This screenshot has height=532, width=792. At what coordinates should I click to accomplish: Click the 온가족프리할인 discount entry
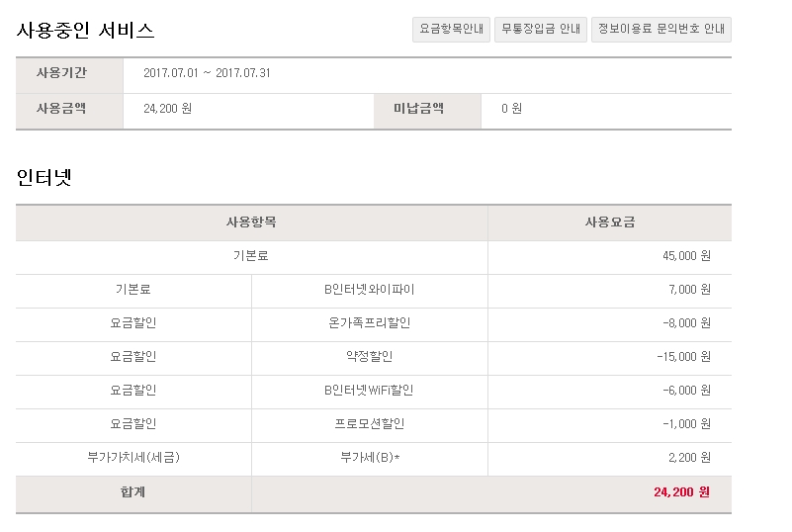[x=369, y=323]
